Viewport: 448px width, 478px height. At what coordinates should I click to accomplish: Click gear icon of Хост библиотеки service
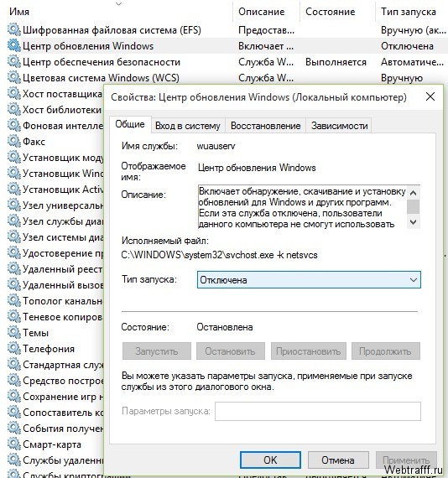click(x=13, y=110)
